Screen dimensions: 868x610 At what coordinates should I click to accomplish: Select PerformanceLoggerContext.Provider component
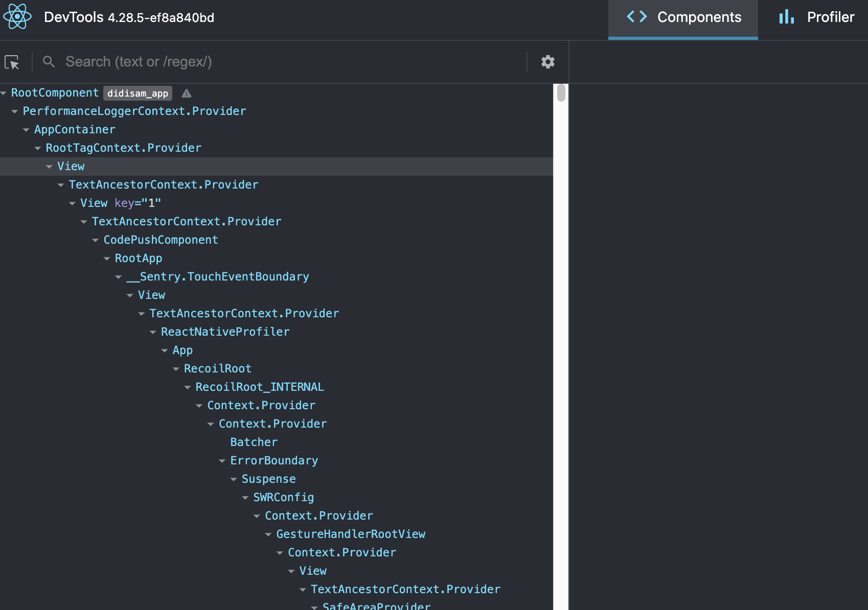click(x=134, y=111)
